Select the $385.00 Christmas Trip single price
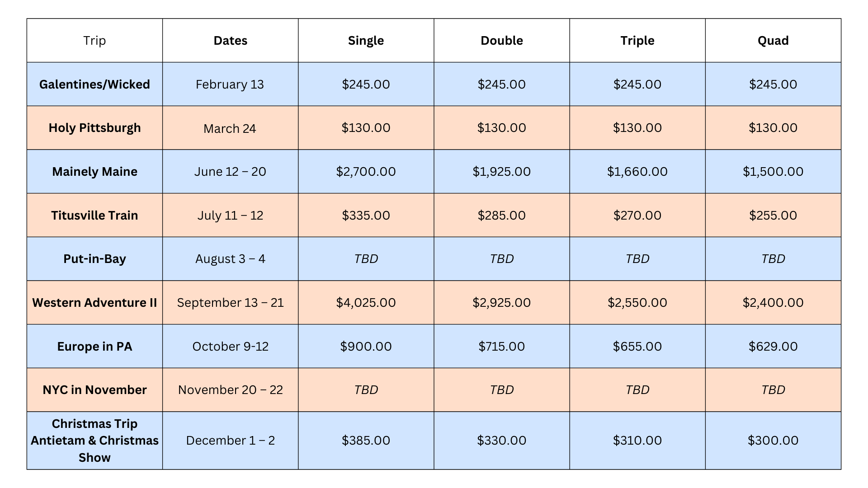This screenshot has height=488, width=868. (366, 441)
